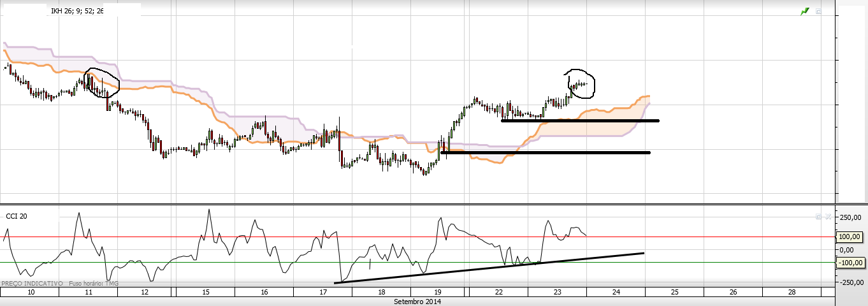
Task: Click the -250,00 value on CCI axis
Action: (x=850, y=282)
